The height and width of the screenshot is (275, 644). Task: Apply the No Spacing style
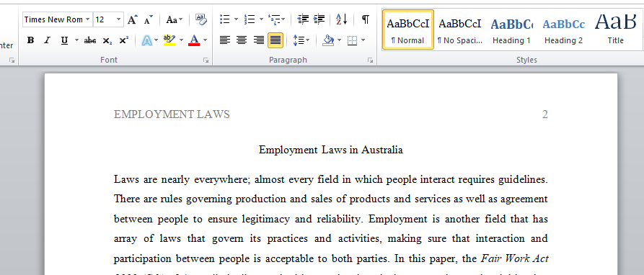(x=459, y=30)
